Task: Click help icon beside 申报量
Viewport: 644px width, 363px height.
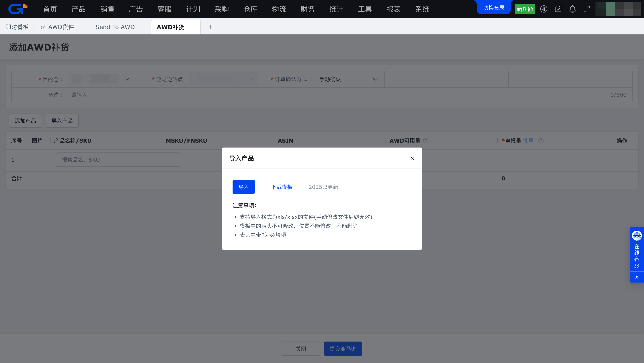Action: pyautogui.click(x=541, y=141)
